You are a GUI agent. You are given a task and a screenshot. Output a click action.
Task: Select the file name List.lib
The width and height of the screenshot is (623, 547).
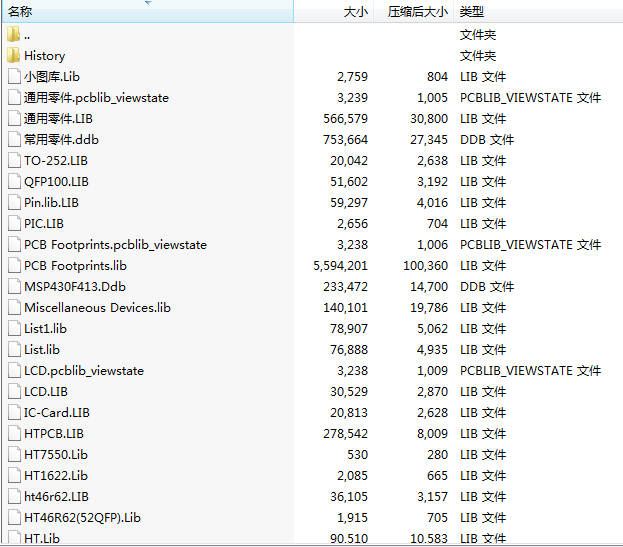tap(42, 350)
